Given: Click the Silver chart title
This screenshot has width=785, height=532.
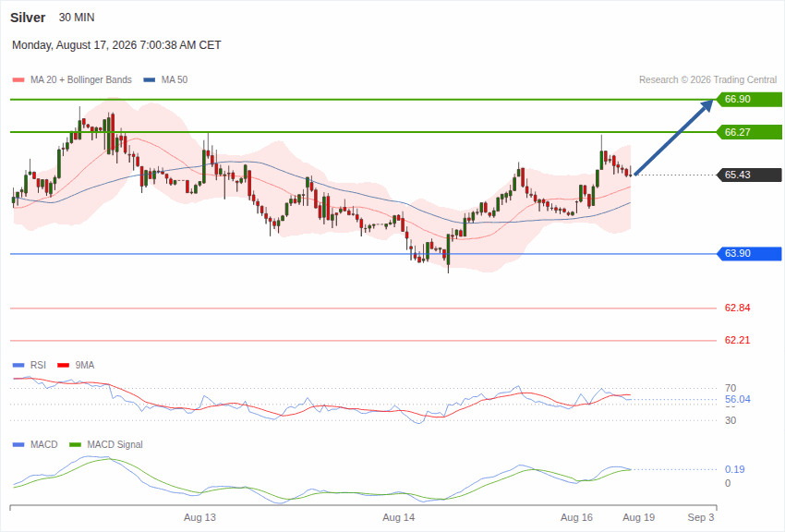Looking at the screenshot, I should tap(28, 18).
